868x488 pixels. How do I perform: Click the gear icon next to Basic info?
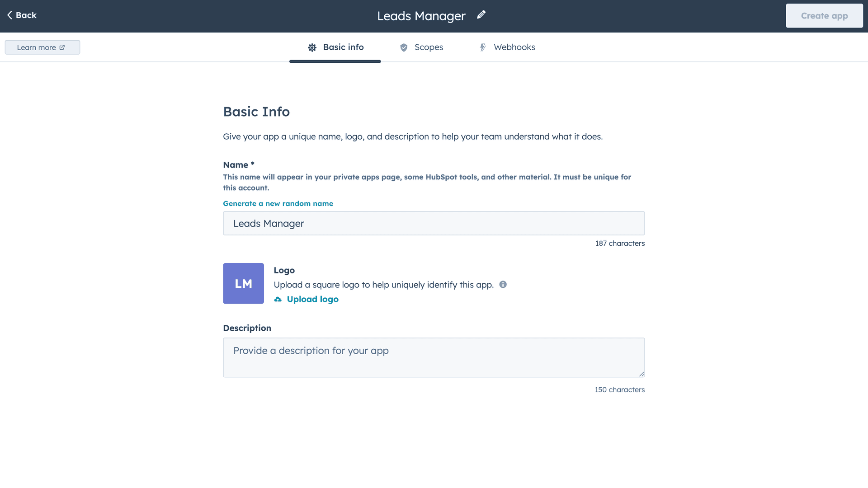point(312,47)
